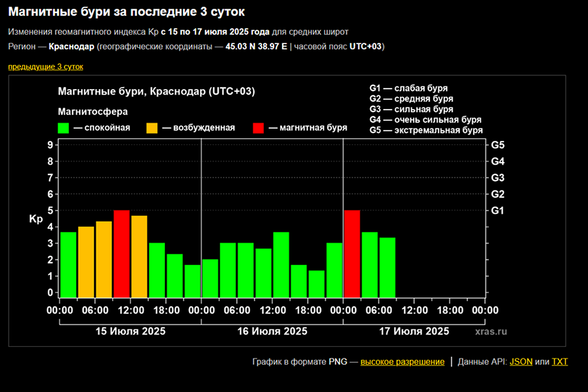588x392 pixels.
Task: Click the shortest green bar on 16 July
Action: [317, 284]
